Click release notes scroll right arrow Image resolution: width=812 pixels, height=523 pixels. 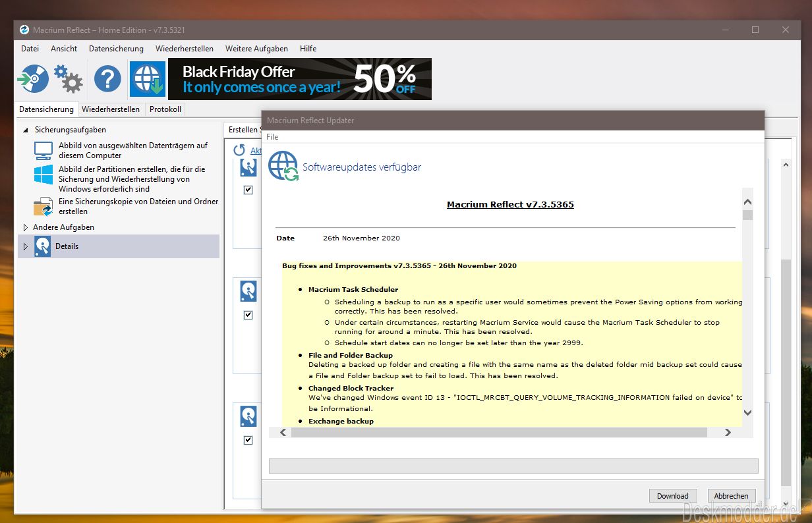click(x=728, y=433)
